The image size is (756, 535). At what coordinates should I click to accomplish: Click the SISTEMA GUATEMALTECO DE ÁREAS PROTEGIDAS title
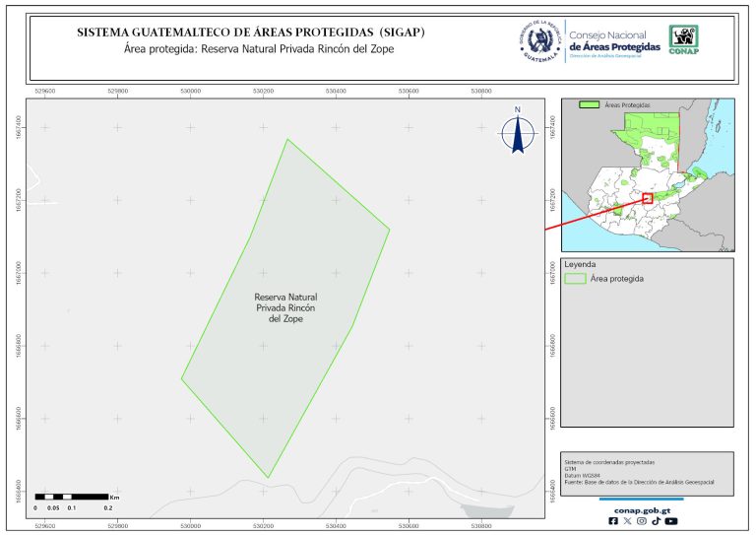[x=251, y=33]
